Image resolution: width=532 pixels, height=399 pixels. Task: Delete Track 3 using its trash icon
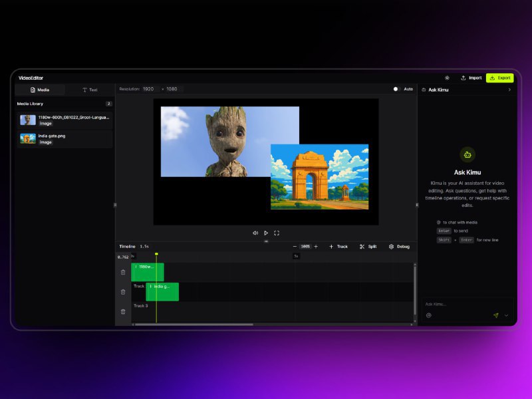(x=124, y=310)
